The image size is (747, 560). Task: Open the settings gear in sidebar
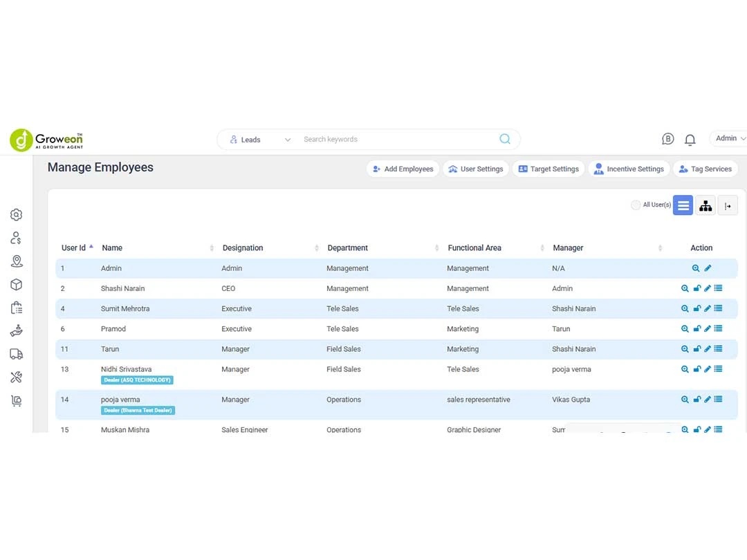pyautogui.click(x=17, y=214)
